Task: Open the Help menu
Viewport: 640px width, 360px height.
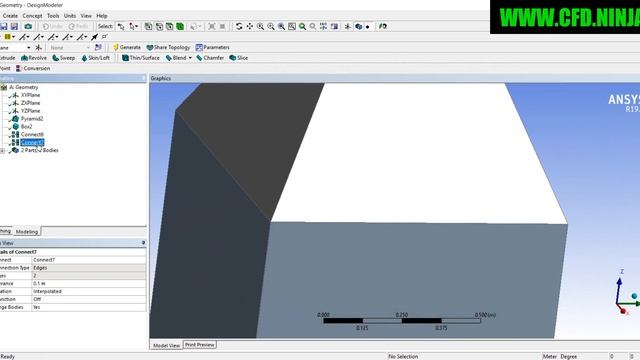Action: pos(102,16)
